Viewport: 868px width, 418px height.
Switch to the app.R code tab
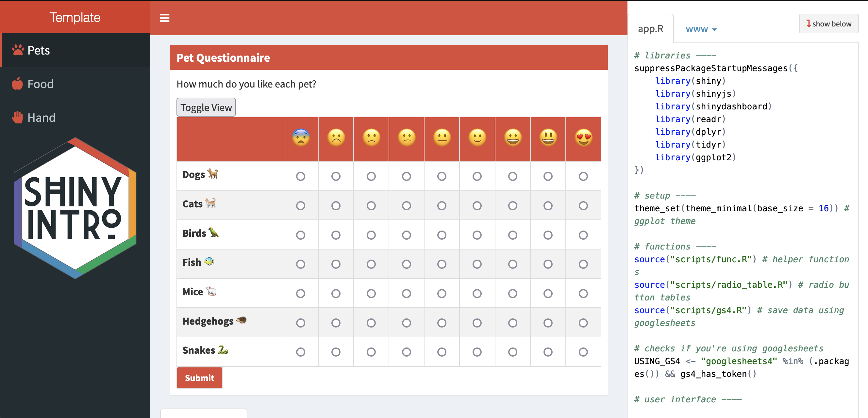click(651, 29)
